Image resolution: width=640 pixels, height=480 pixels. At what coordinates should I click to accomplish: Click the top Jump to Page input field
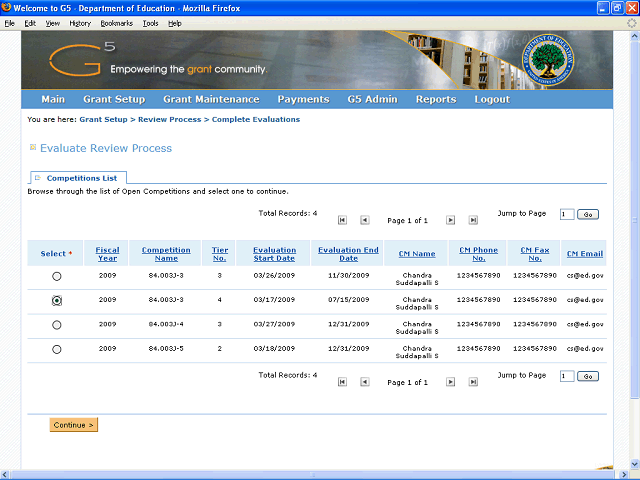pyautogui.click(x=567, y=214)
